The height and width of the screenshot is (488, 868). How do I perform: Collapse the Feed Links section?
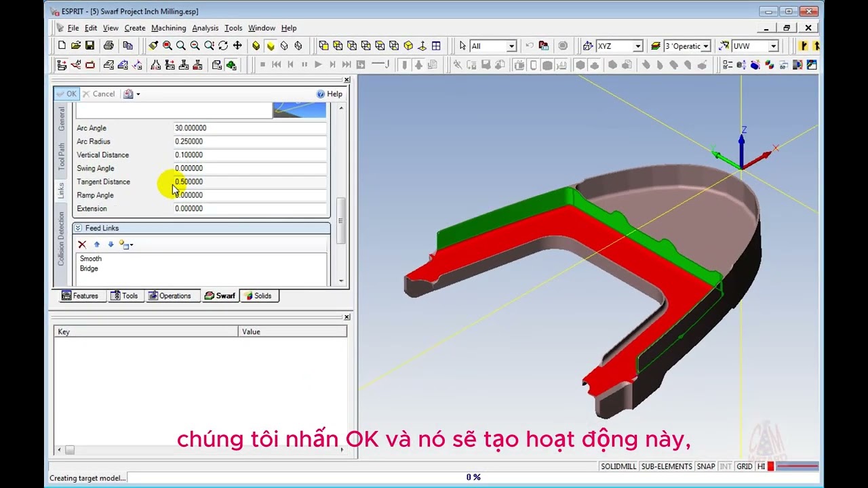[x=78, y=228]
